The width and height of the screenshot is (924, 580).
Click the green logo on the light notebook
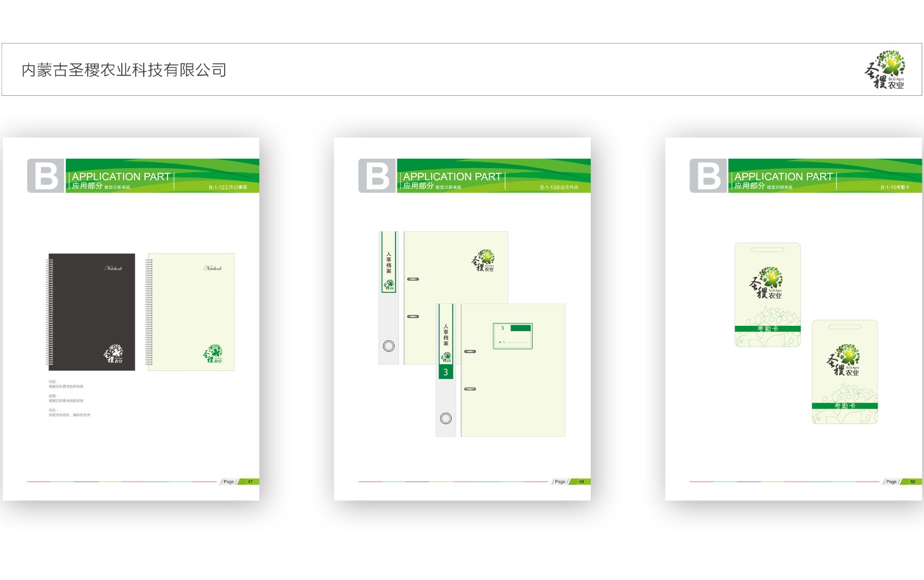point(213,353)
